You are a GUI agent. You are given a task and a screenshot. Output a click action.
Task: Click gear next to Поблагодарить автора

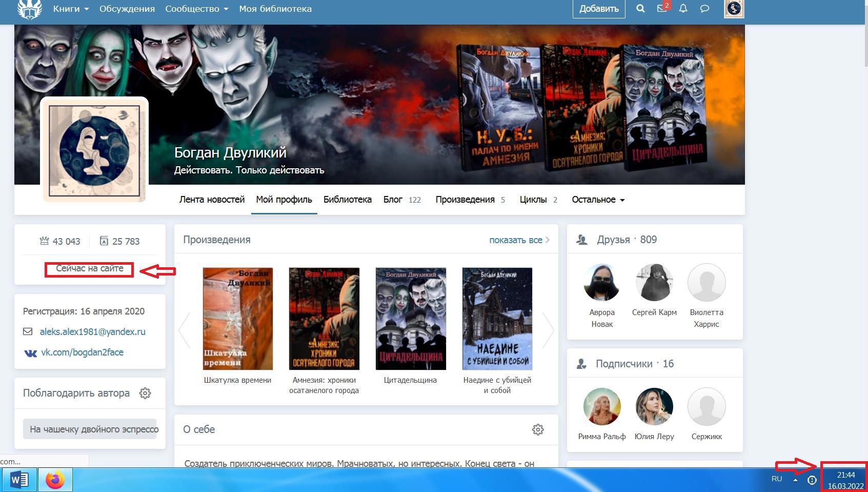pos(145,393)
